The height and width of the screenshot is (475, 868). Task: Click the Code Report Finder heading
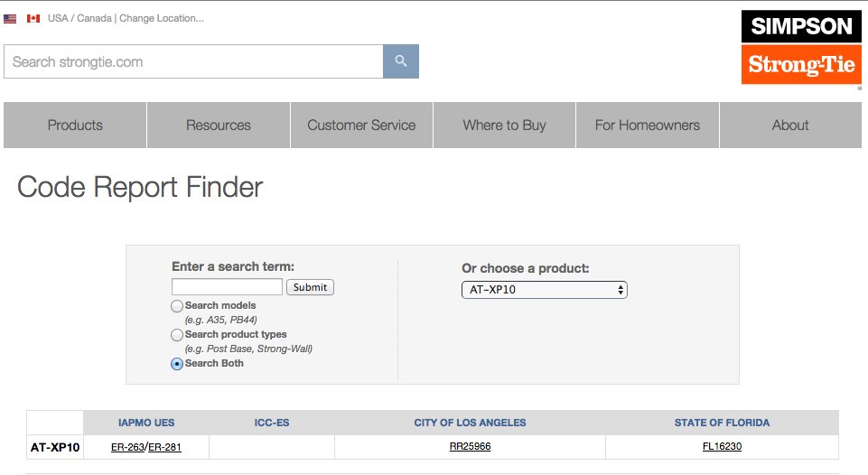point(140,187)
